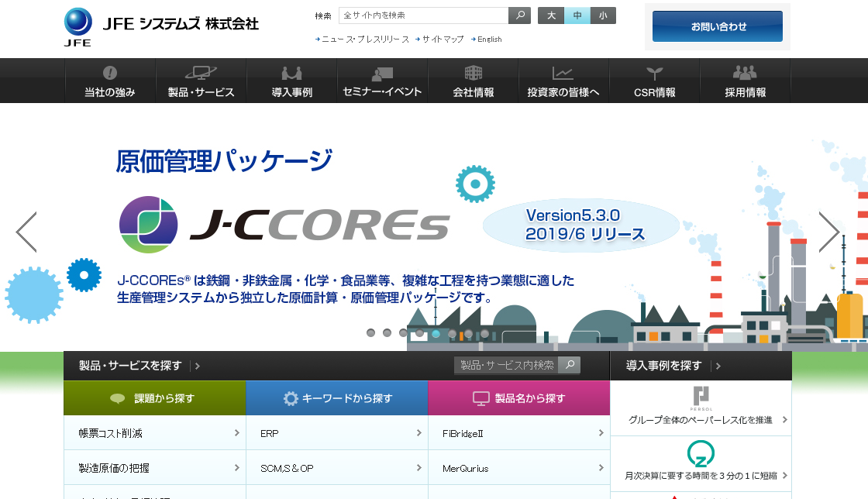Click the お問い合わせ contact button
The image size is (868, 499).
pos(718,26)
